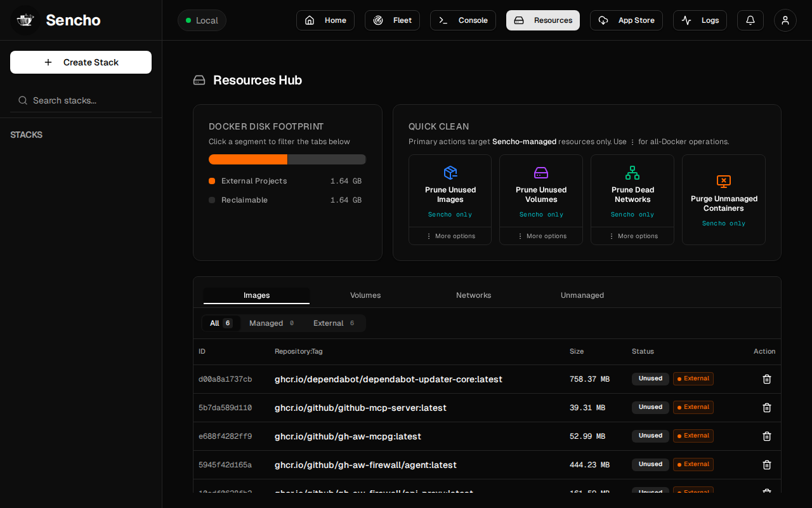
Task: Run Prune Dead Networks
Action: click(632, 190)
